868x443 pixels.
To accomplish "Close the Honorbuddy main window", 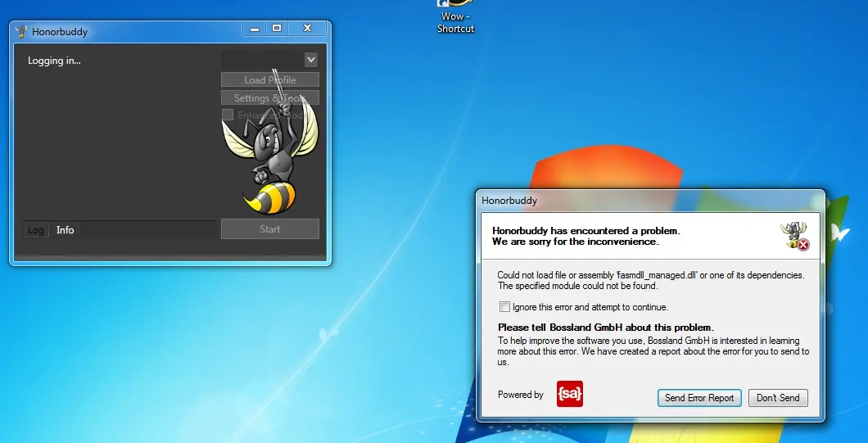I will point(308,29).
